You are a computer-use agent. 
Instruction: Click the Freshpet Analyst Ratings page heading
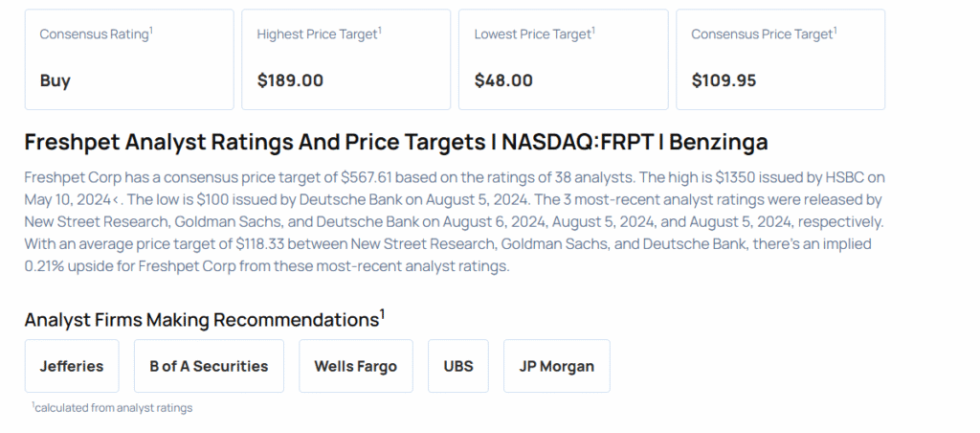(x=395, y=143)
